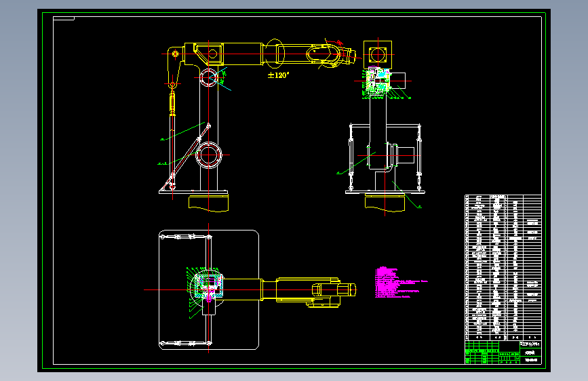Select the diagonal brace strut in front view
Viewport: 588px width, 381px height.
click(185, 157)
